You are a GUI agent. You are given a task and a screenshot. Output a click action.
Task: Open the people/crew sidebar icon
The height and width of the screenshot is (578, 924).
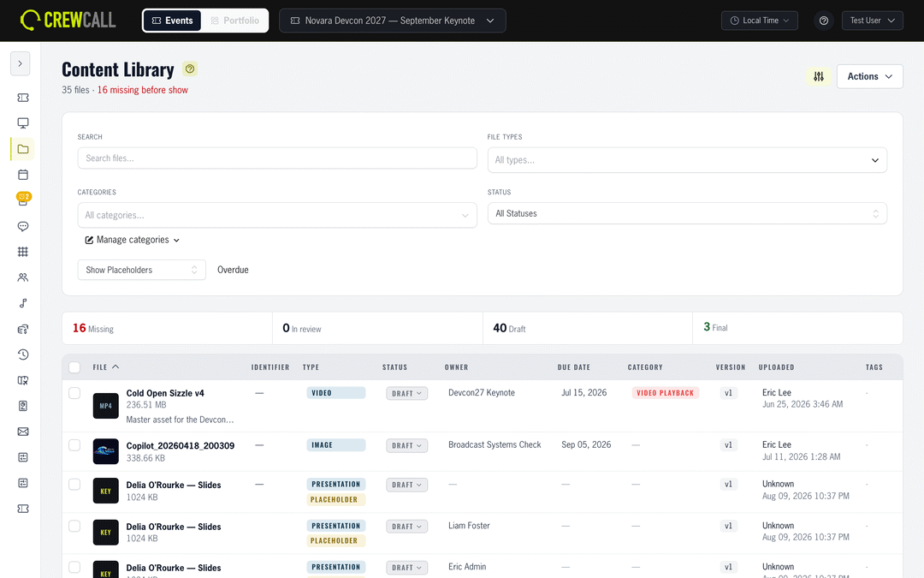pos(23,277)
